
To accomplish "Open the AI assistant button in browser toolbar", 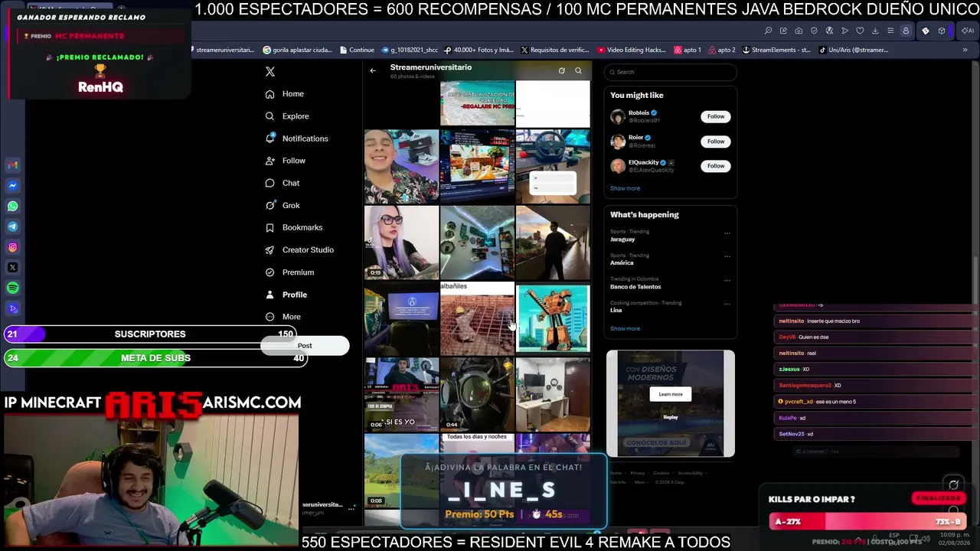I will click(x=967, y=31).
